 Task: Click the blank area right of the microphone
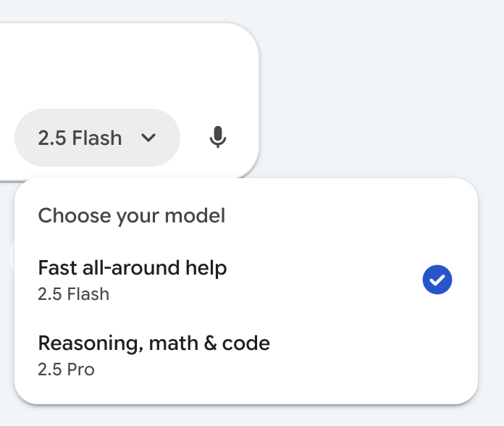(x=244, y=138)
